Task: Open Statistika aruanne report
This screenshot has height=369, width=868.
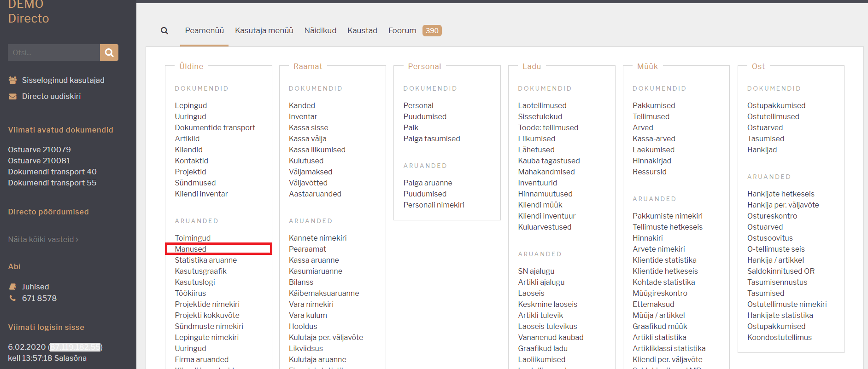Action: tap(205, 260)
